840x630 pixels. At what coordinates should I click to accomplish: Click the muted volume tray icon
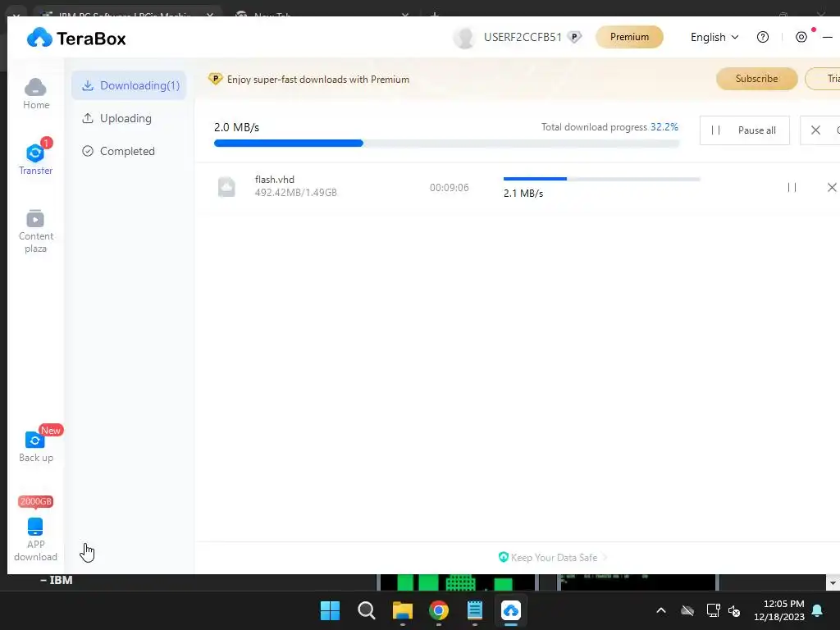[x=734, y=610]
